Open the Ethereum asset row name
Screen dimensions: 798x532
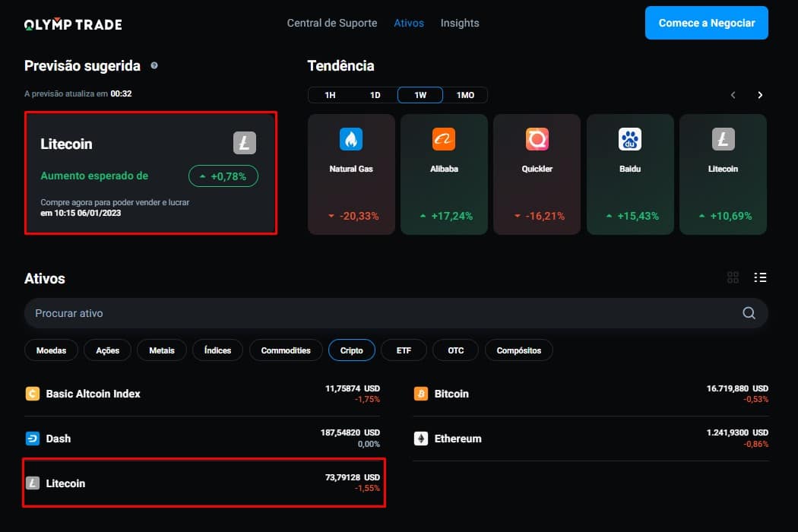[458, 439]
